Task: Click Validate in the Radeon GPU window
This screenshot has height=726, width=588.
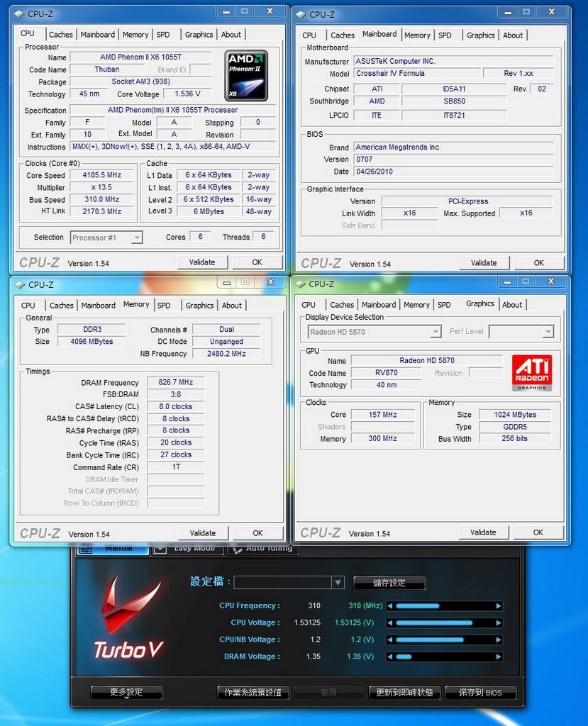Action: [483, 532]
